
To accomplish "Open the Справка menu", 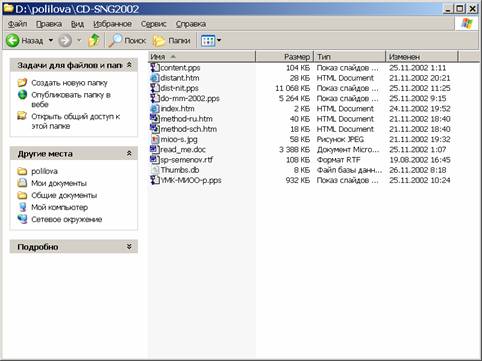I will click(x=191, y=24).
